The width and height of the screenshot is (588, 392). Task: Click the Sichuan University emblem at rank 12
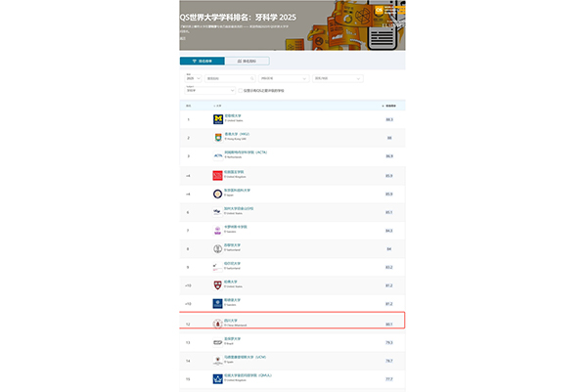(x=218, y=322)
